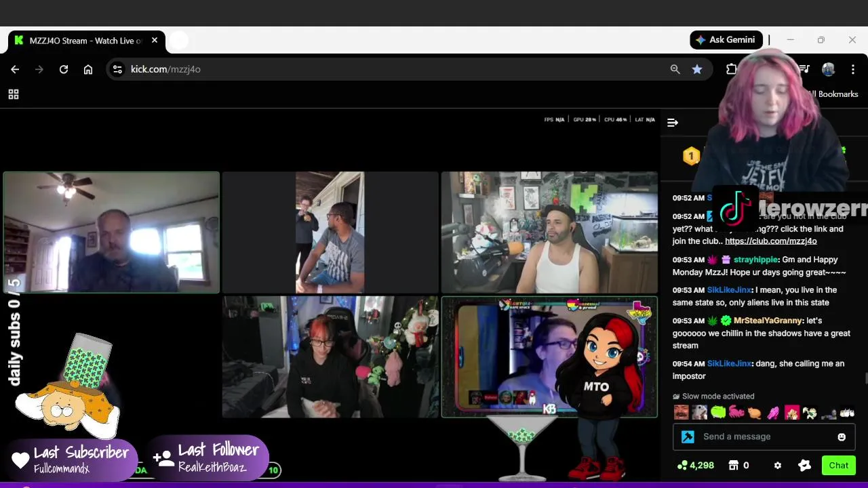This screenshot has width=868, height=488.
Task: Select the red-haired gamer chair tile
Action: [330, 357]
